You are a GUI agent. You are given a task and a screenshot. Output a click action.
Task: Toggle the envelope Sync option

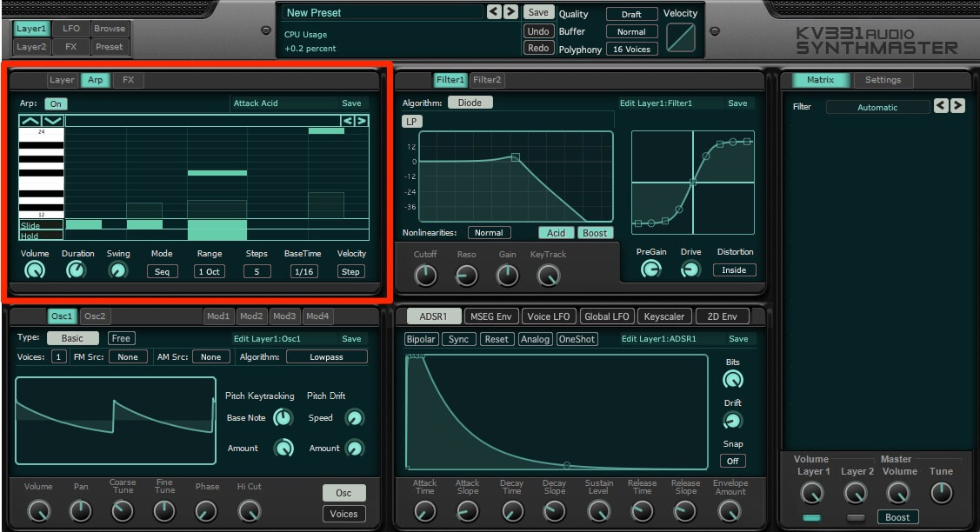[x=458, y=339]
